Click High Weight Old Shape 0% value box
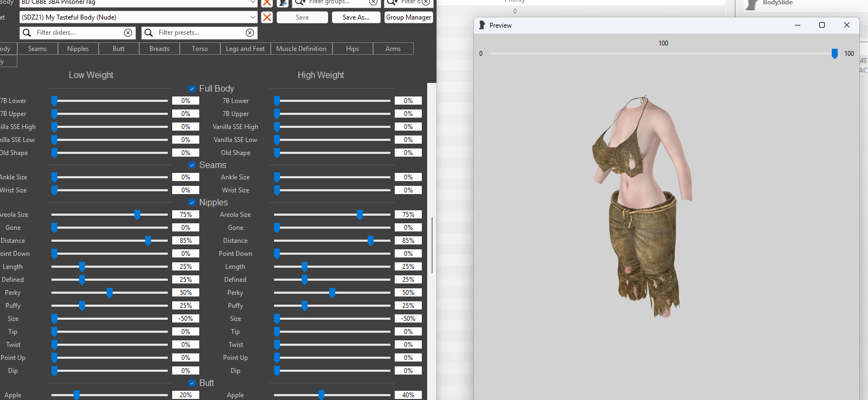The image size is (868, 400). 408,153
